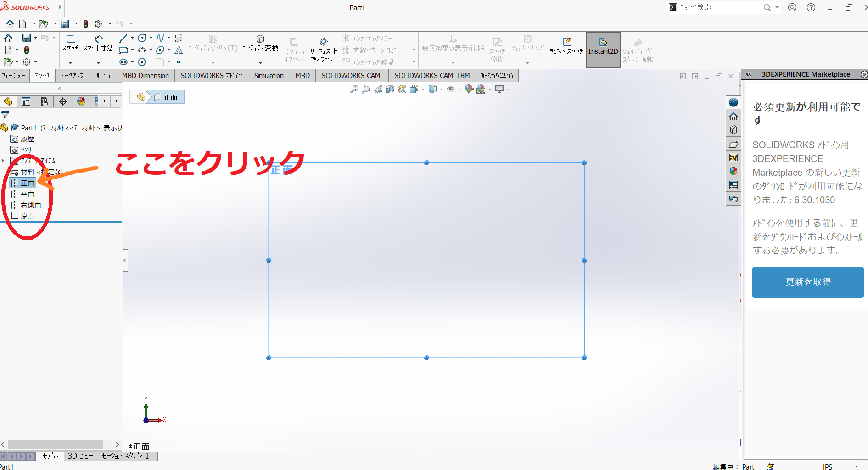Toggle the Instant2D button
This screenshot has height=470, width=868.
pyautogui.click(x=603, y=50)
